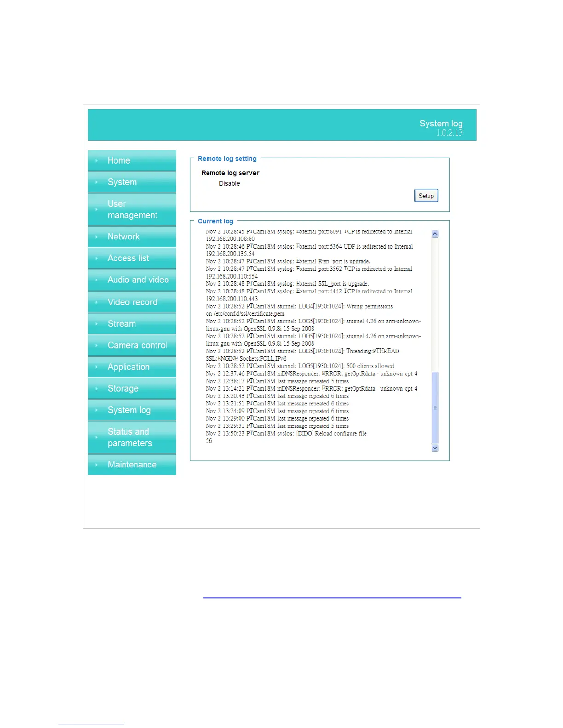
Task: Click the arrow icon beside Camera control
Action: pyautogui.click(x=96, y=346)
